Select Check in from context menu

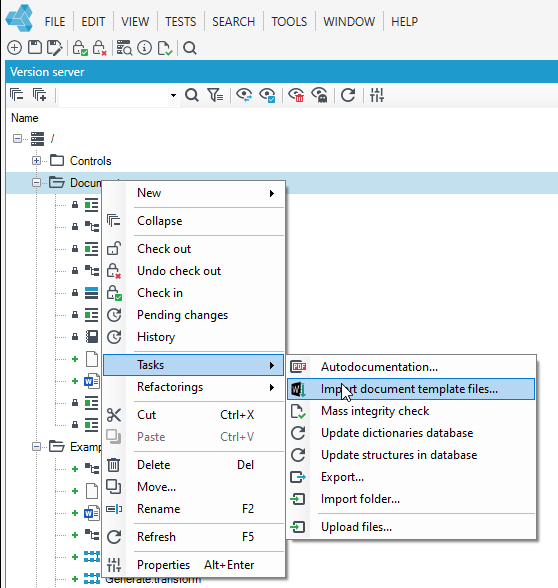pos(194,293)
